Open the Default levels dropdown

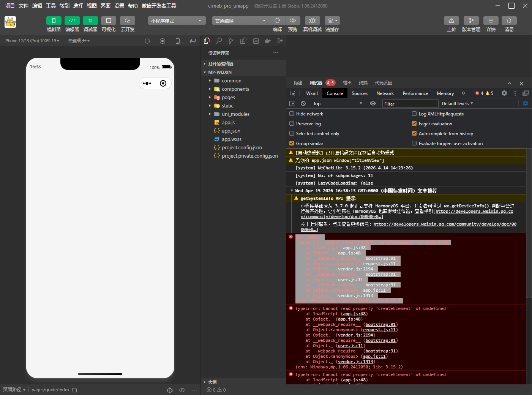click(x=457, y=104)
